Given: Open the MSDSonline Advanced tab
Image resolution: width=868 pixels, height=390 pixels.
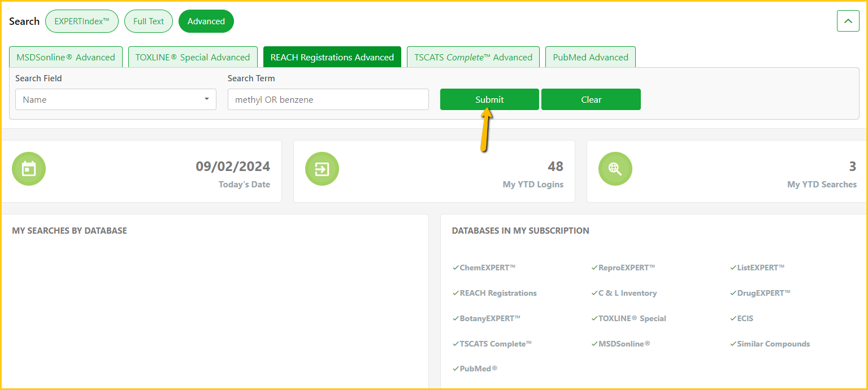Looking at the screenshot, I should coord(66,57).
